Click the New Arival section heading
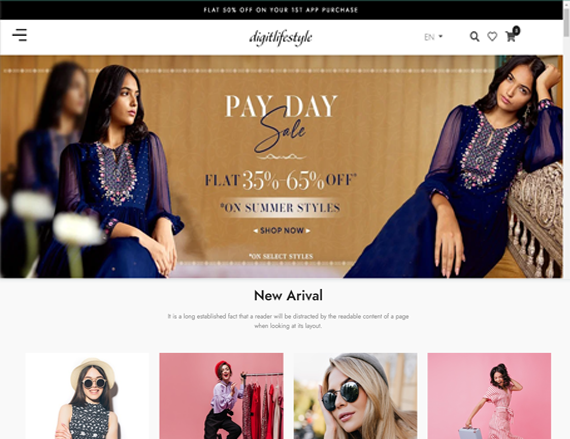This screenshot has width=570, height=439. point(288,295)
